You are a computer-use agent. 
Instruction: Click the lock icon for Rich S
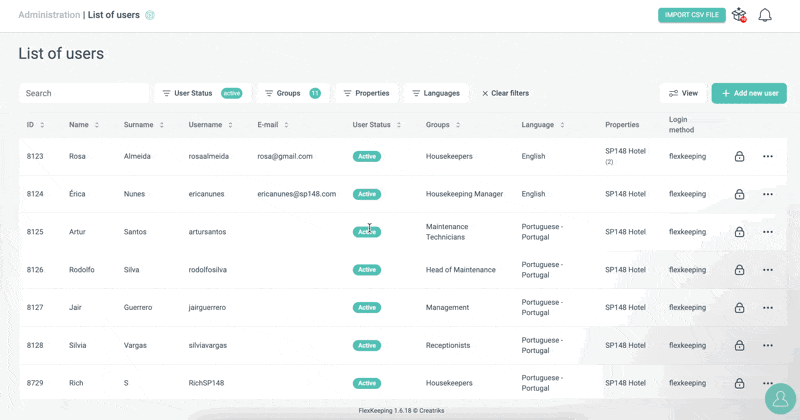tap(739, 383)
